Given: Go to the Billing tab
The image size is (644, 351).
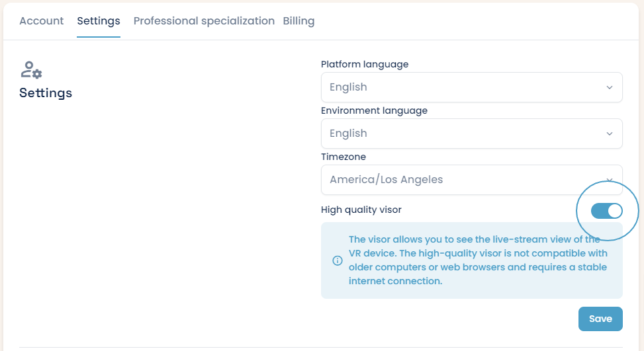Looking at the screenshot, I should pyautogui.click(x=299, y=21).
